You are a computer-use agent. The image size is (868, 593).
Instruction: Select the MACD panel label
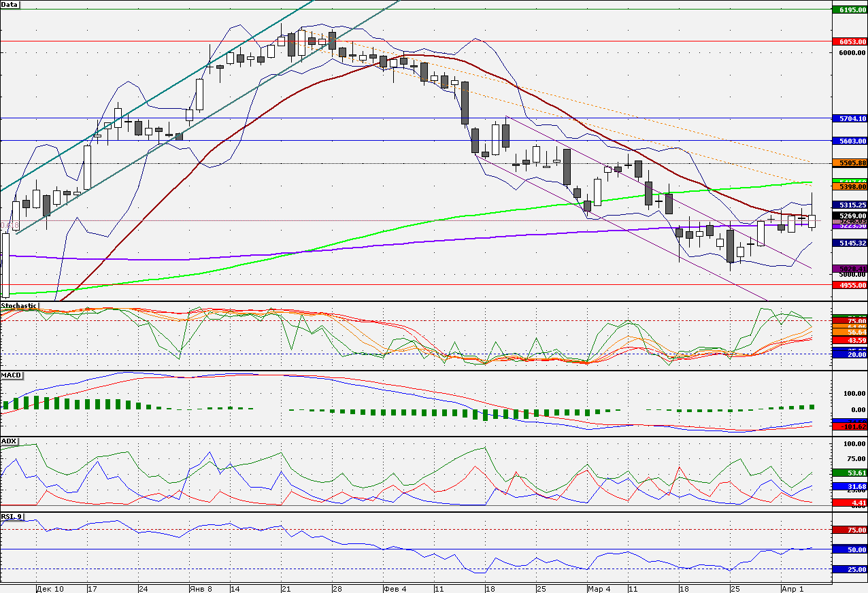click(x=10, y=375)
